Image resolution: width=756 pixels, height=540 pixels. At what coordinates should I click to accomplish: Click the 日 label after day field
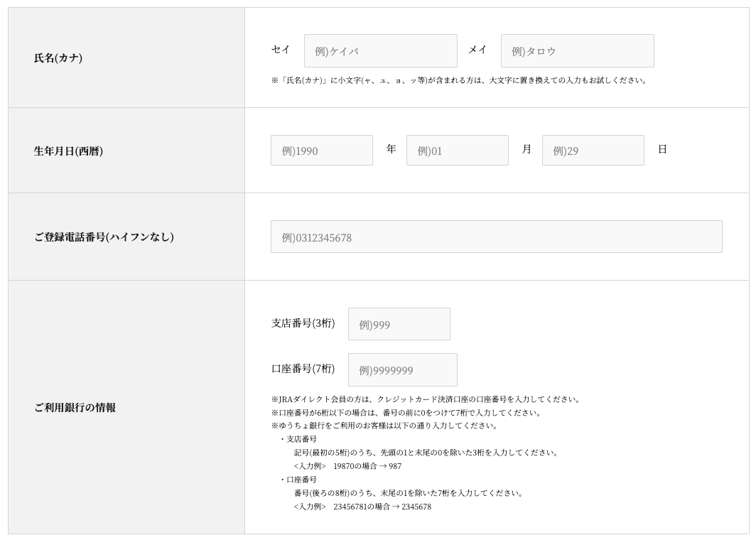coord(662,149)
